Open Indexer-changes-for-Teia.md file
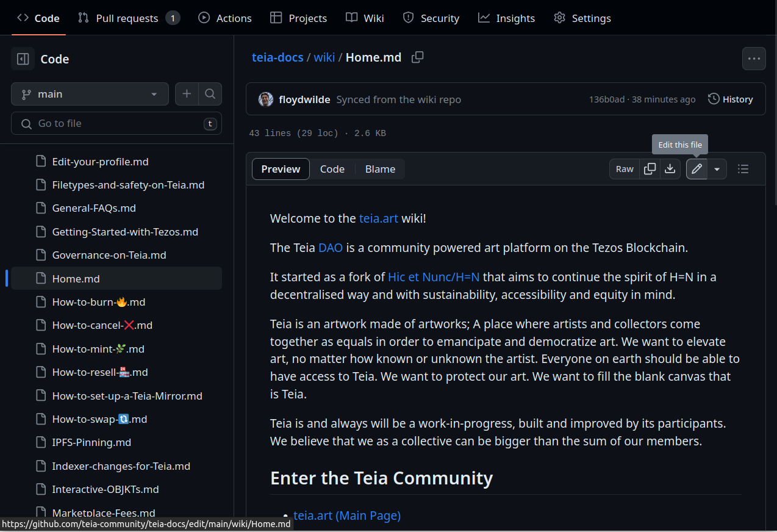Image resolution: width=777 pixels, height=532 pixels. 116,466
